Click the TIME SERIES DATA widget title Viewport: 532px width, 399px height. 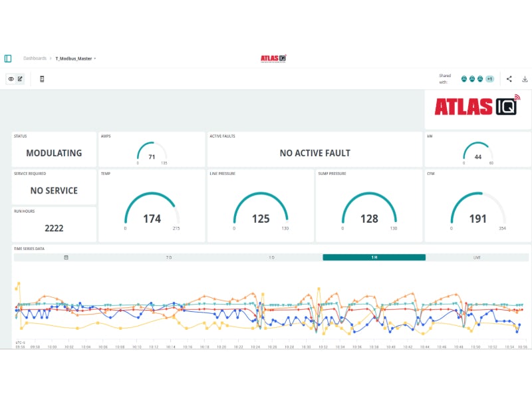click(x=29, y=249)
